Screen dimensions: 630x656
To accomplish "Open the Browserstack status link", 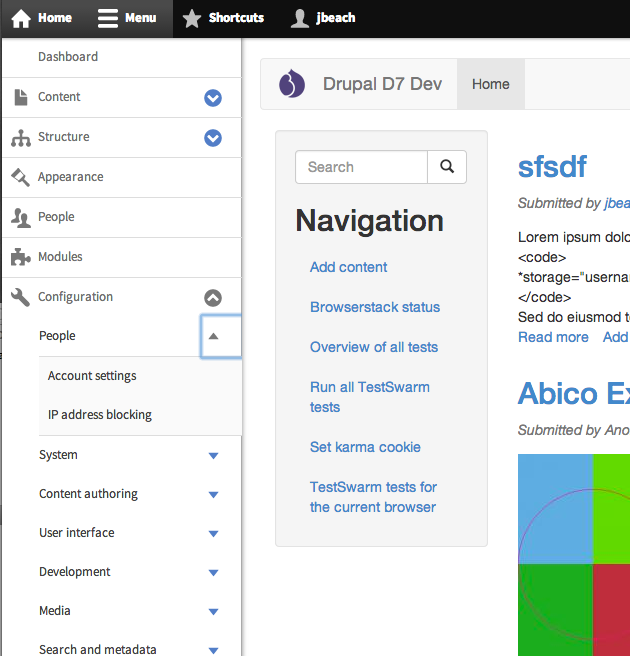I will point(375,307).
